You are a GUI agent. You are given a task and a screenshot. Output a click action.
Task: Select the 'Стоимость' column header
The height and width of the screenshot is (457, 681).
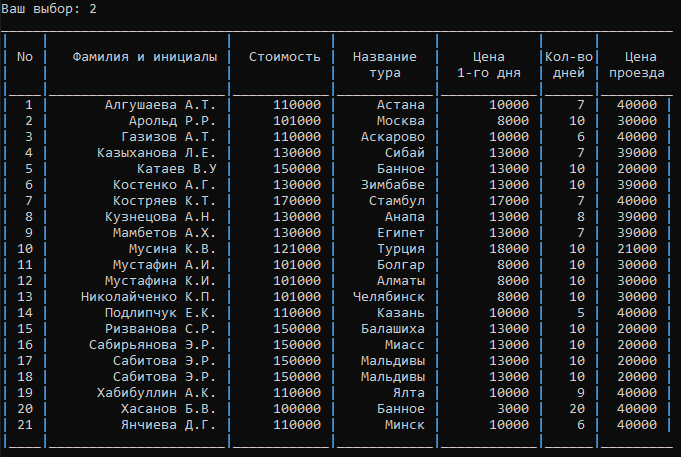[x=284, y=57]
